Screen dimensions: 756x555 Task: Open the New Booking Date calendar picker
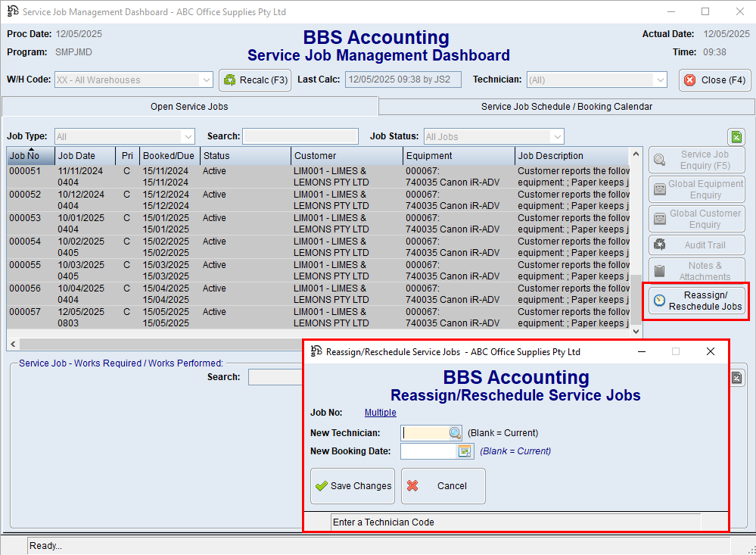465,451
